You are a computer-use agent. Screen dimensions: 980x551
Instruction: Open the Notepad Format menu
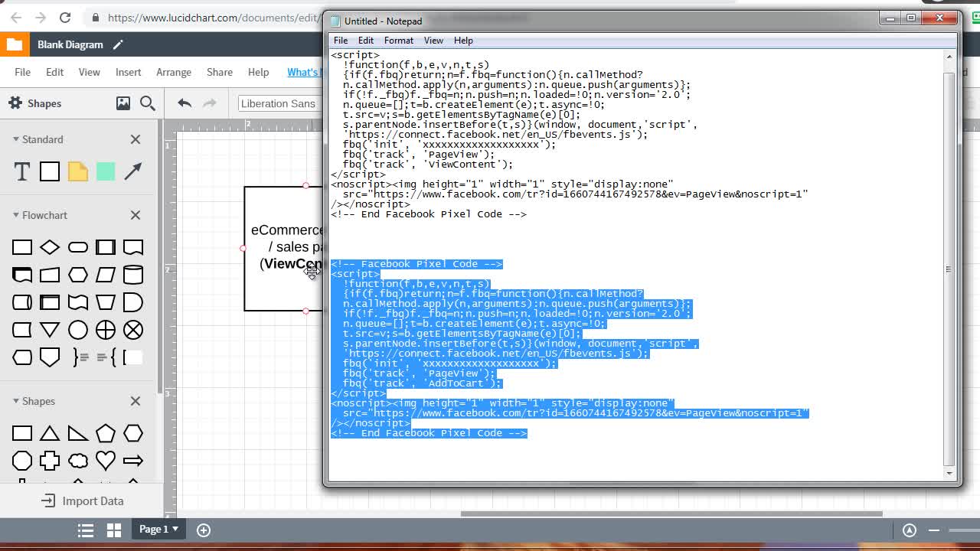click(x=398, y=41)
